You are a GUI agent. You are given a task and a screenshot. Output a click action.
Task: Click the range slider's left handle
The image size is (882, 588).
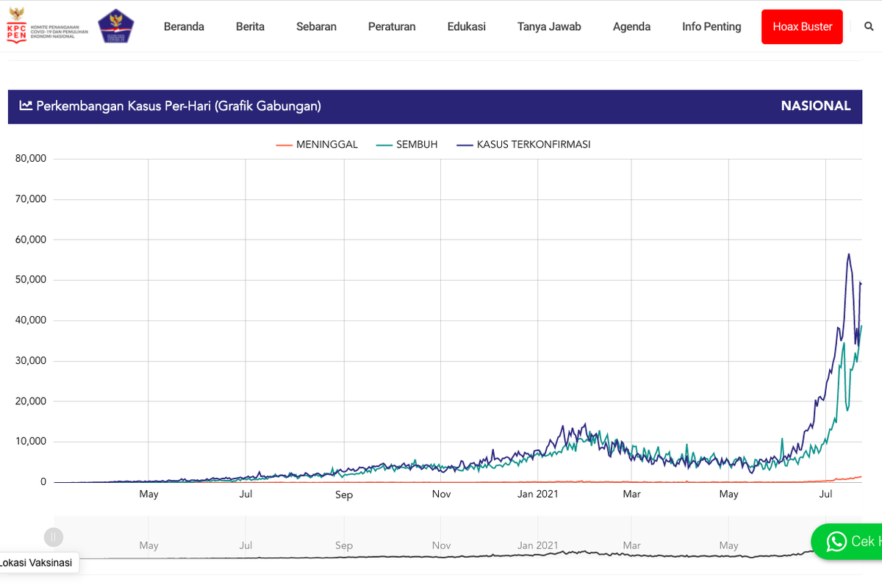pyautogui.click(x=54, y=537)
